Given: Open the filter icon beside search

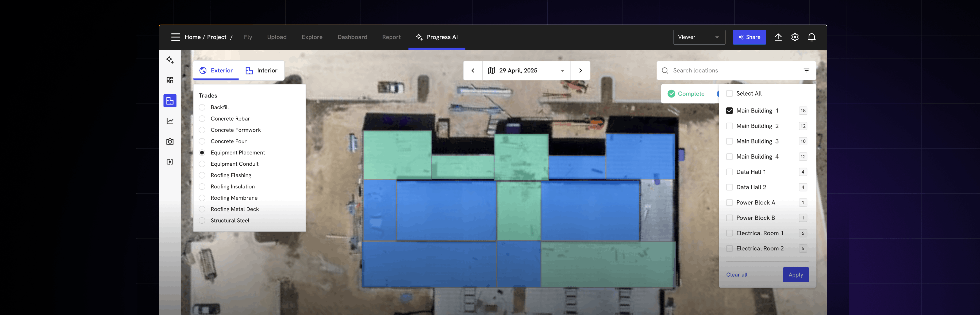Looking at the screenshot, I should pos(806,70).
